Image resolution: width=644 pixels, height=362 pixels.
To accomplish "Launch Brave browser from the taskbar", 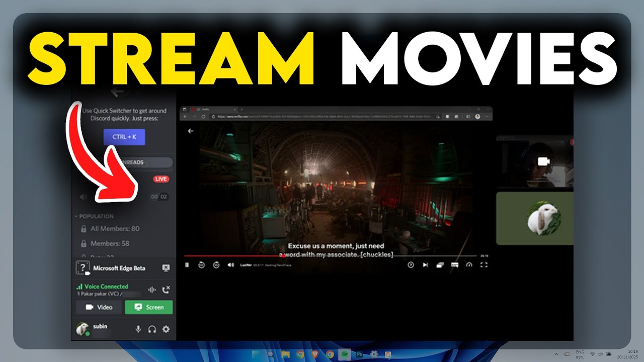I will (315, 354).
